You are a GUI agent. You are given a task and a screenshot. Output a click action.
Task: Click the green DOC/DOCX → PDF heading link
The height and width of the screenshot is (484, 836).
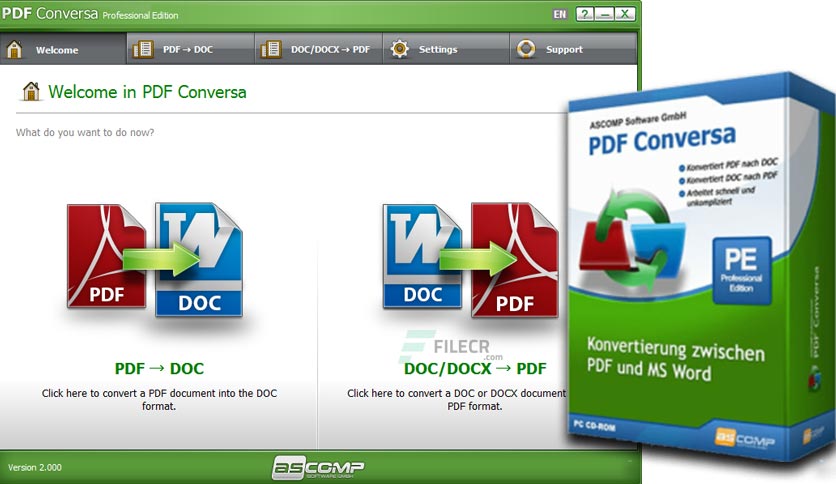click(x=475, y=368)
